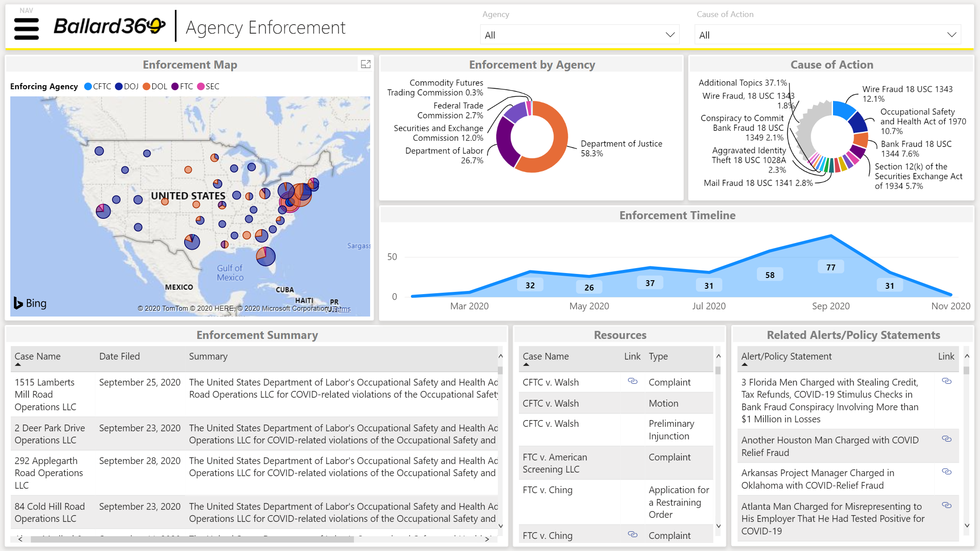The image size is (980, 551).
Task: Select SEC in the Enforcing Agency legend
Action: pos(208,87)
